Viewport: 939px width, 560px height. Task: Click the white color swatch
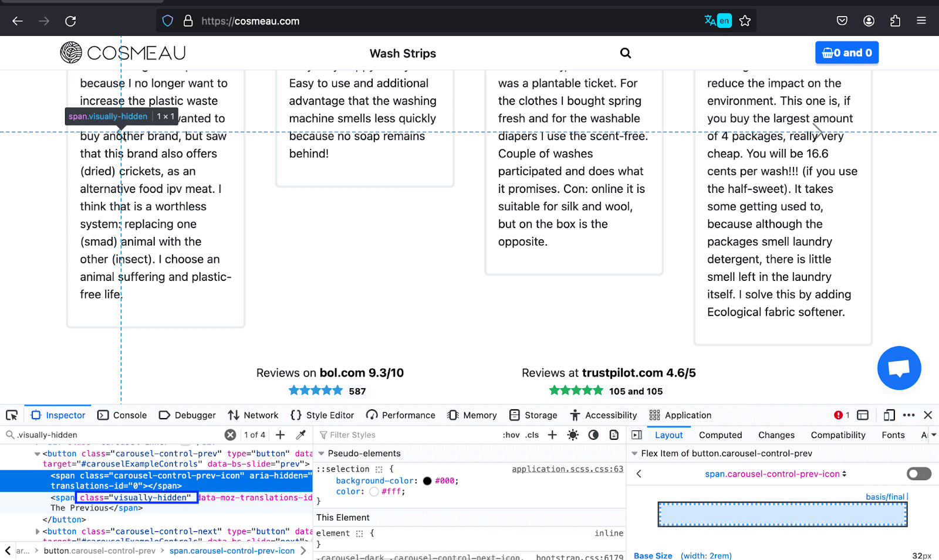[374, 492]
